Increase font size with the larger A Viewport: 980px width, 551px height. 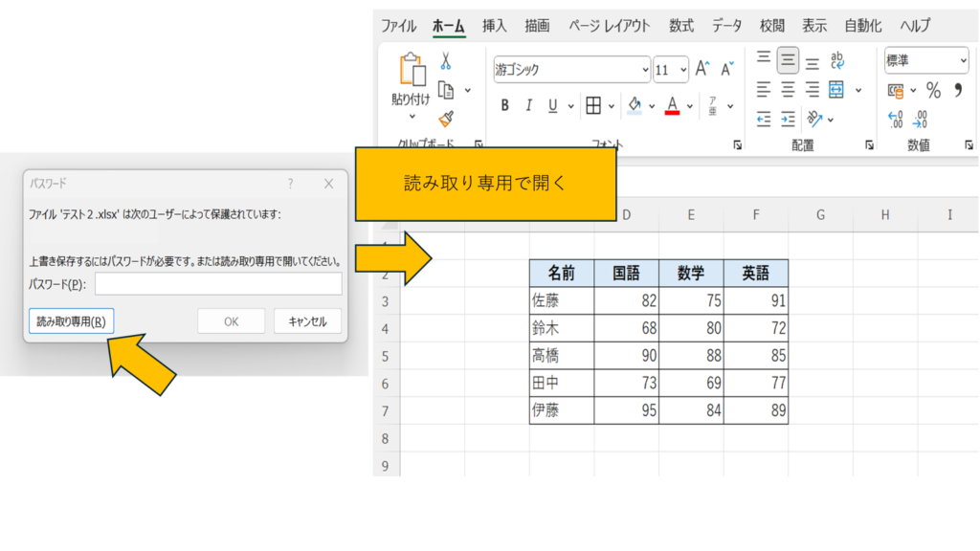702,69
